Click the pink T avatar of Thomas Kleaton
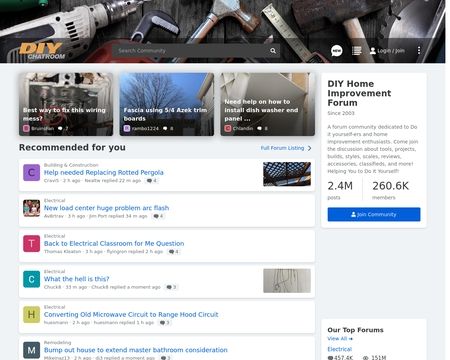 point(32,244)
